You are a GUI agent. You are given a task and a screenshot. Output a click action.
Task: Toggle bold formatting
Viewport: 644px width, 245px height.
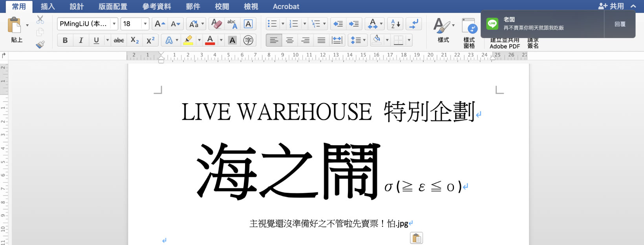click(x=65, y=40)
